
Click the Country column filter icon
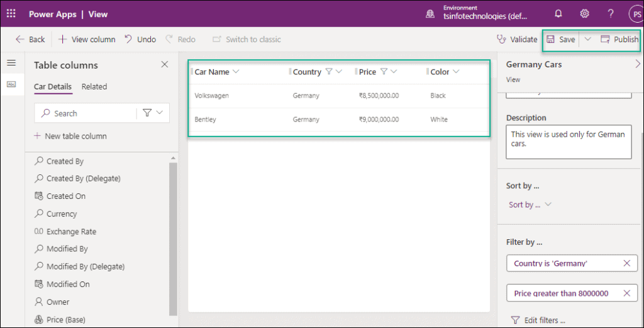coord(329,72)
